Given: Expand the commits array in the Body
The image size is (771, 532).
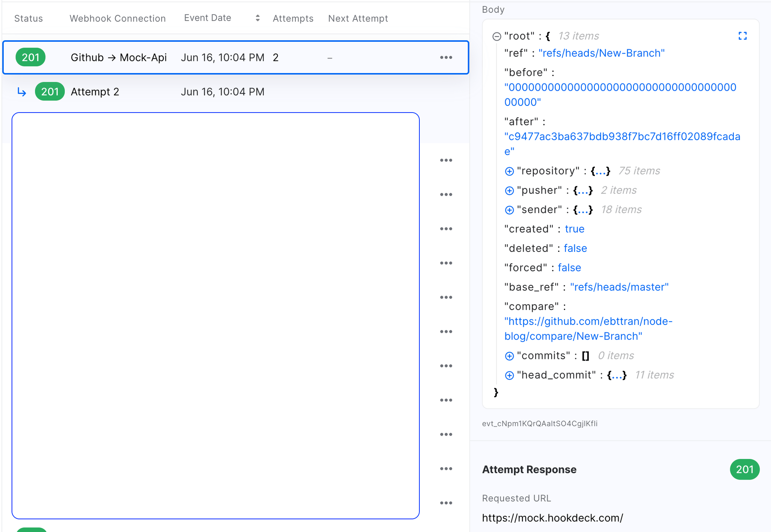Looking at the screenshot, I should 509,355.
